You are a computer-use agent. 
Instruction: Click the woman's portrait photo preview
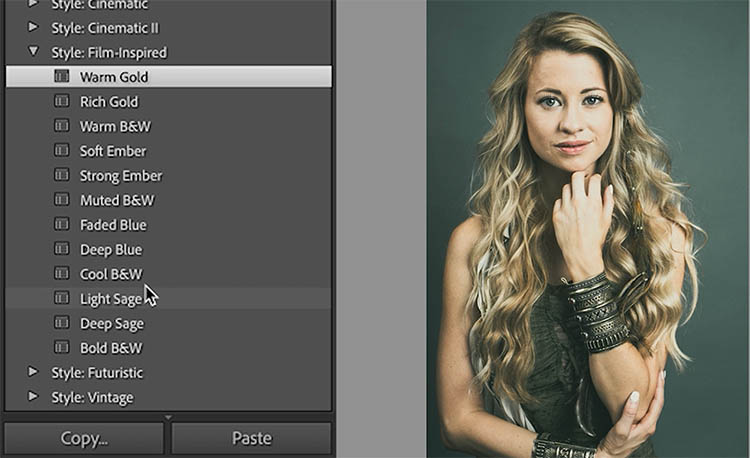588,229
